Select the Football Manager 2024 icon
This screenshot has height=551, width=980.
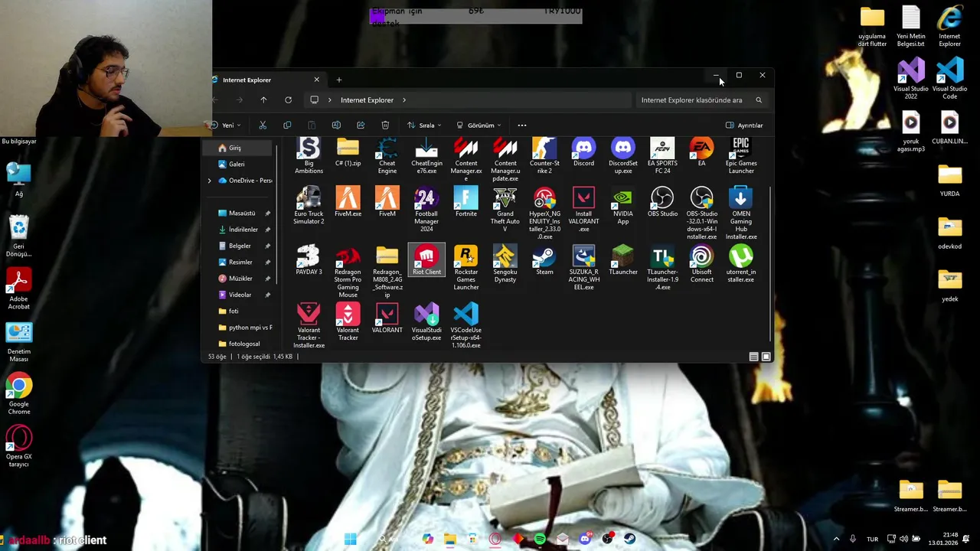point(426,210)
